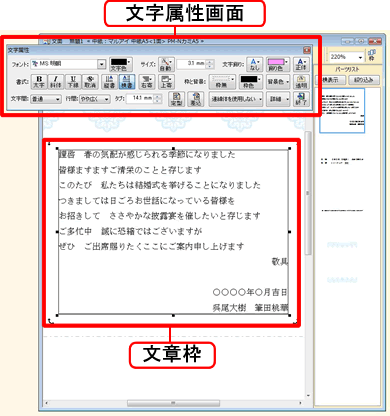Click the auto size (自動) icon
Image resolution: width=390 pixels, height=416 pixels.
coord(166,64)
